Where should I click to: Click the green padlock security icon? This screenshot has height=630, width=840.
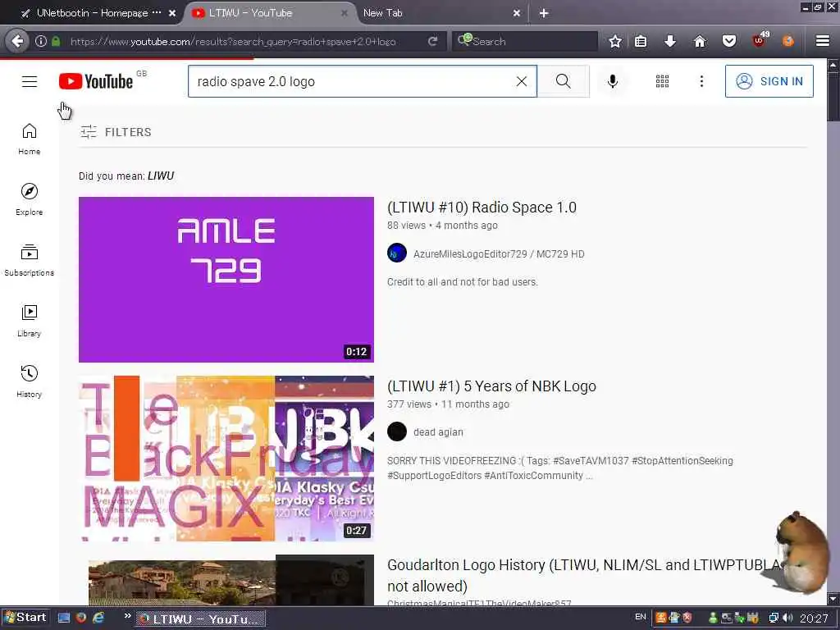pos(56,41)
